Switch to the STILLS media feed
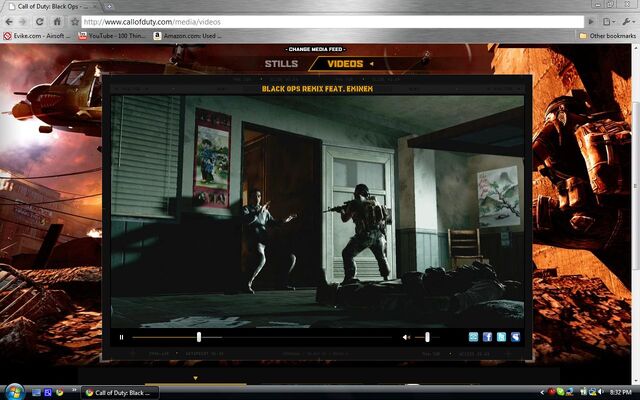The image size is (640, 400). point(281,64)
